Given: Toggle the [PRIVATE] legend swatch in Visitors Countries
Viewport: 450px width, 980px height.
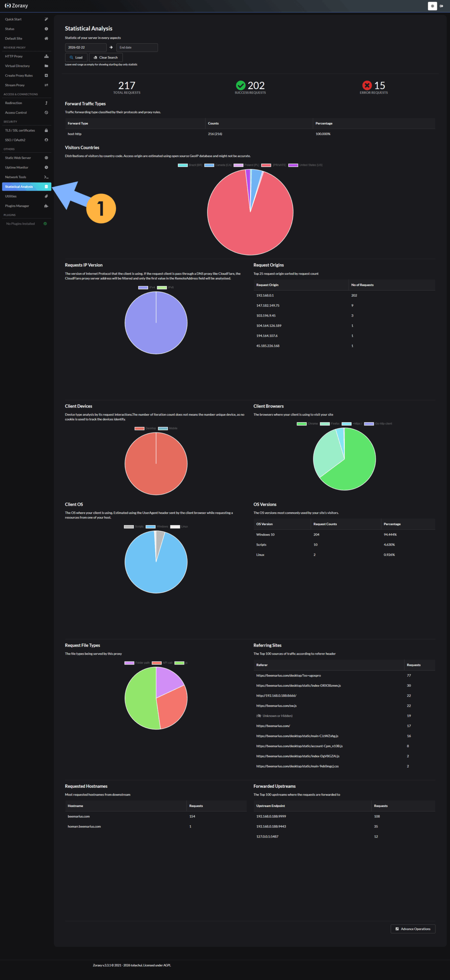Looking at the screenshot, I should coord(266,165).
